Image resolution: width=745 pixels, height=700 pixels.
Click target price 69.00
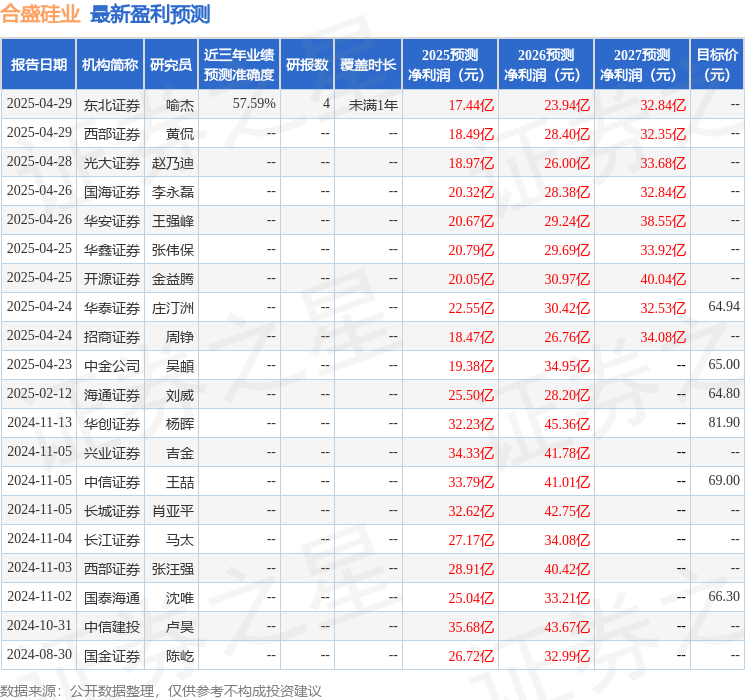click(x=724, y=480)
